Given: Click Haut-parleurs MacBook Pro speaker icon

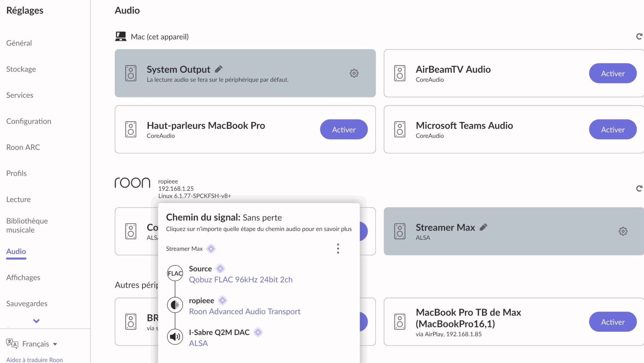Looking at the screenshot, I should click(131, 129).
